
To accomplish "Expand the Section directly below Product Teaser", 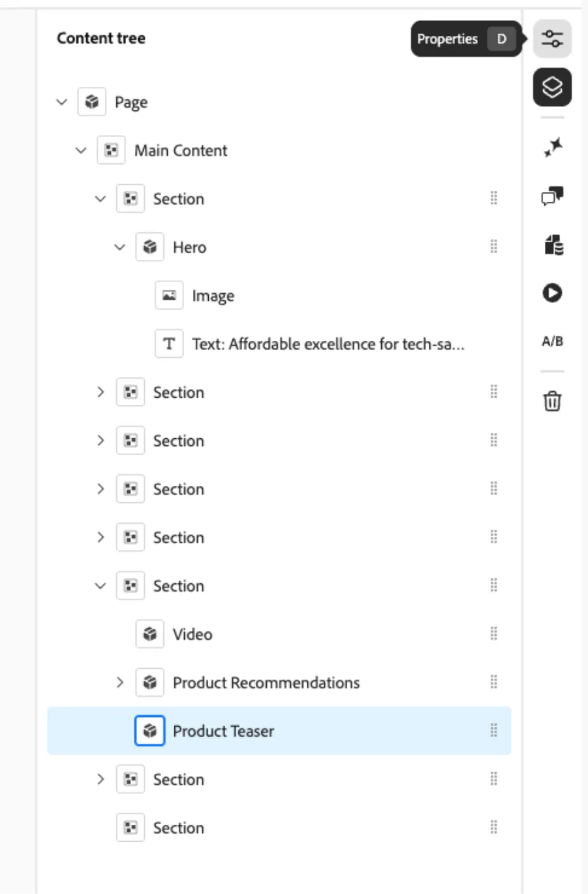I will pos(101,779).
